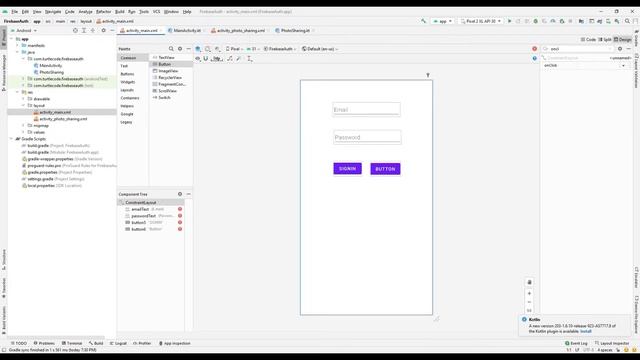Hide the Project panel with minus icon

112,31
